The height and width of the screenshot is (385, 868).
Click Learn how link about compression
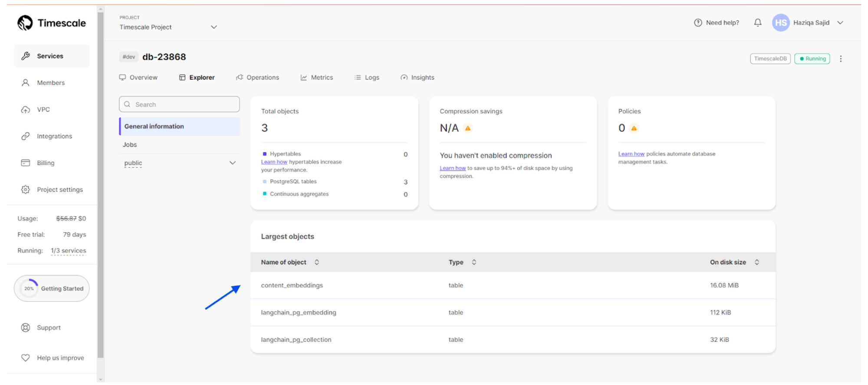(x=452, y=168)
